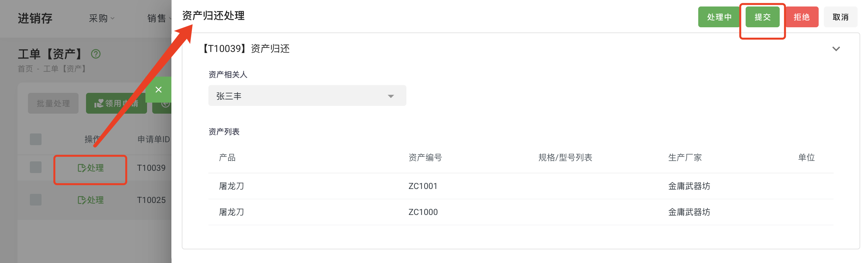Click the red 拒绝 button
Screen dimensions: 868x263
[x=801, y=17]
